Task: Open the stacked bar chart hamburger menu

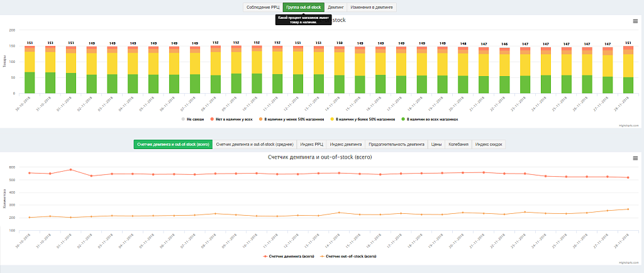Action: [x=635, y=21]
